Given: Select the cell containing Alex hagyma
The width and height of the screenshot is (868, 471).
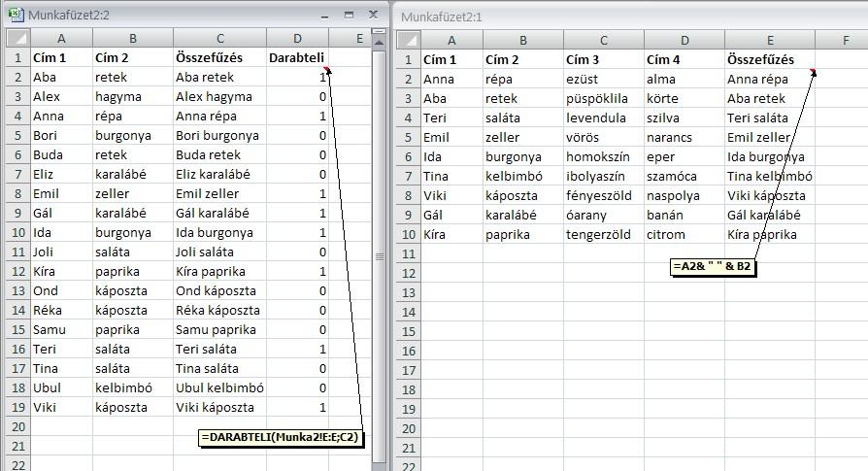Looking at the screenshot, I should point(219,97).
